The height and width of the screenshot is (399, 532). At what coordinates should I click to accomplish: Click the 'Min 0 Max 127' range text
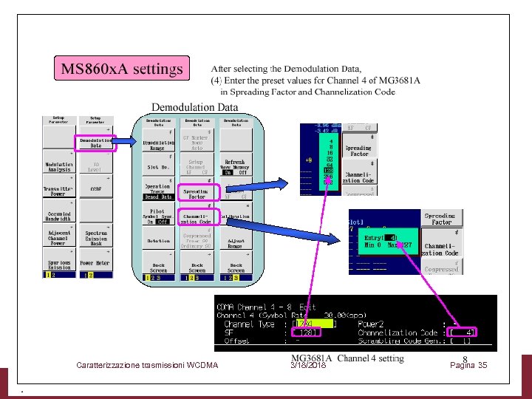388,245
